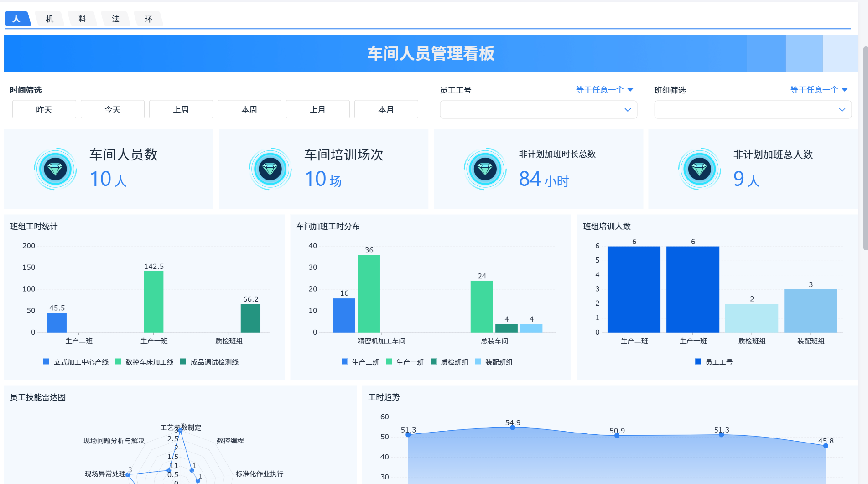
Task: Click the 10 场 training sessions value
Action: click(x=323, y=179)
